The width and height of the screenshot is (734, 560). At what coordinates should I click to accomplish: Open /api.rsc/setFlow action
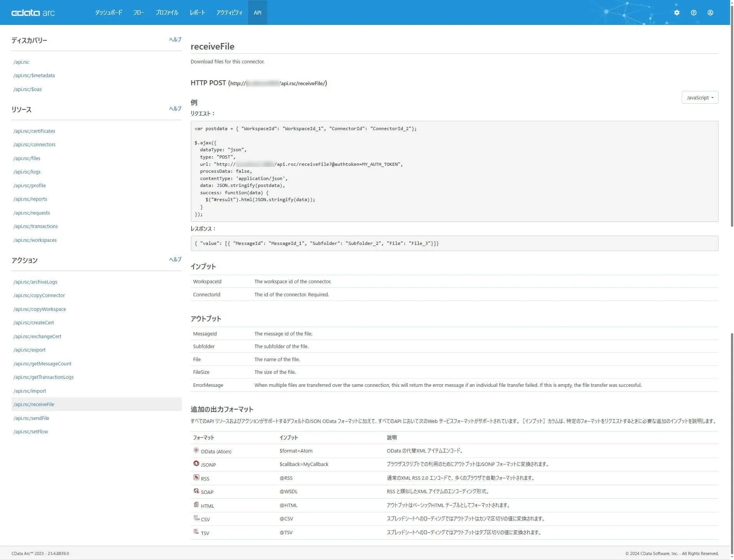pos(31,432)
